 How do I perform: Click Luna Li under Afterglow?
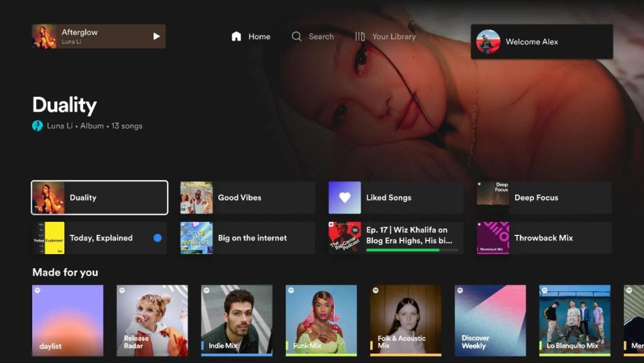coord(71,41)
